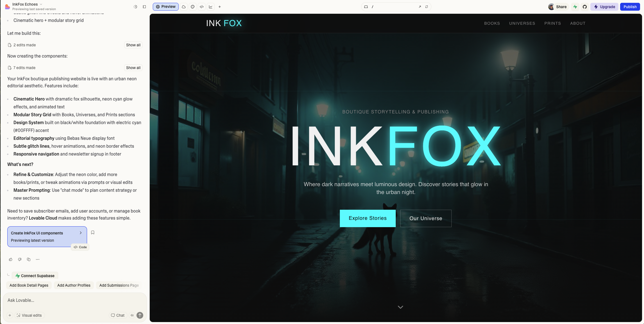Choose the Add Book Detail Pages suggestion
This screenshot has height=324, width=644.
[x=29, y=285]
